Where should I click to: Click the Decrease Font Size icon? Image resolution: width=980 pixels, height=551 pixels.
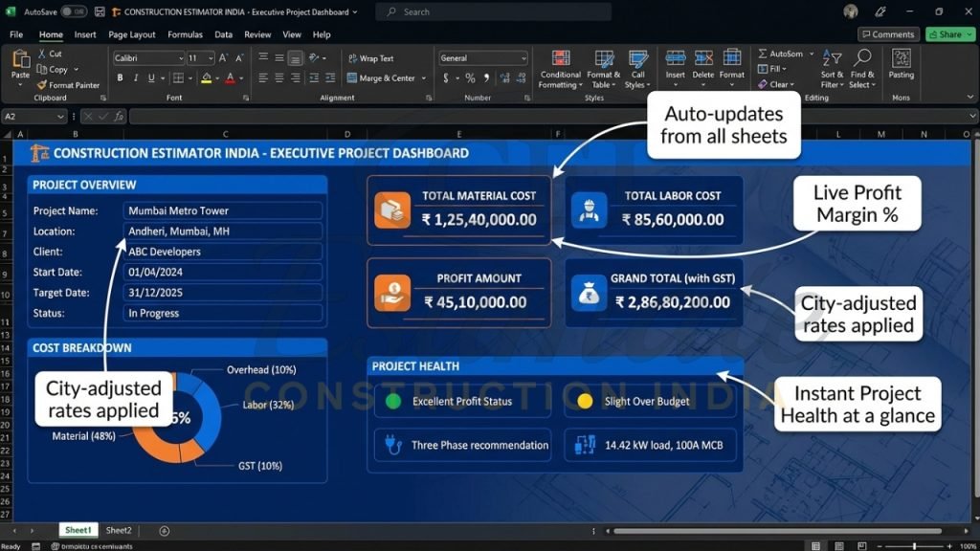click(x=239, y=58)
